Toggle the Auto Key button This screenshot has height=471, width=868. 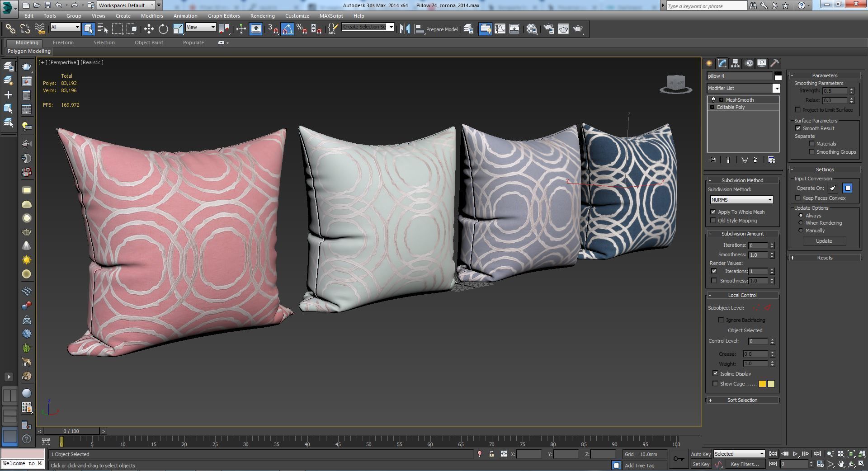tap(700, 454)
